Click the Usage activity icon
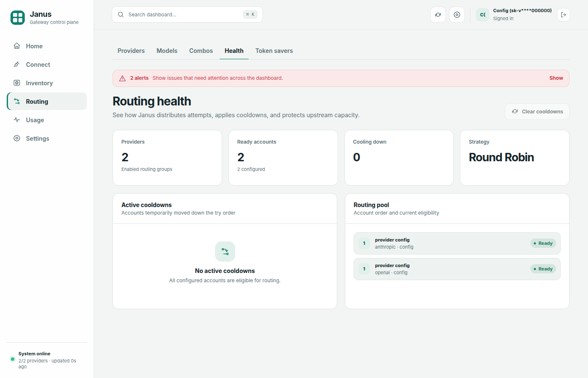This screenshot has width=588, height=378. [17, 120]
